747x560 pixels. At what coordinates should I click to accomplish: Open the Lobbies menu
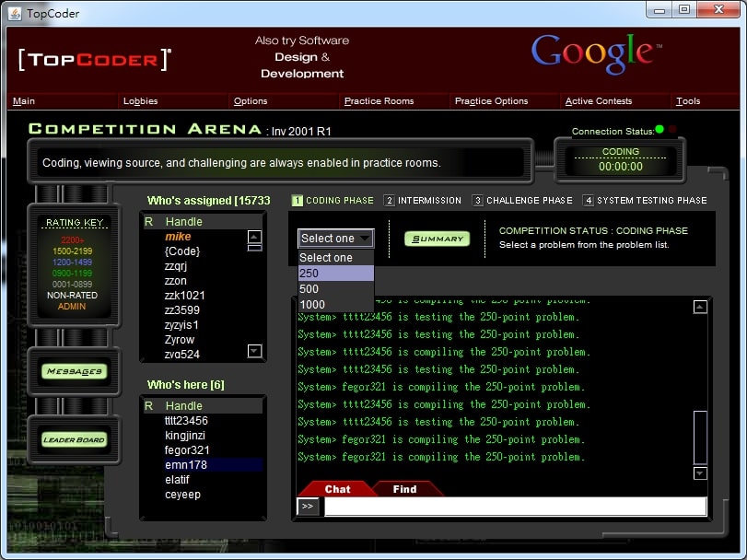point(141,101)
